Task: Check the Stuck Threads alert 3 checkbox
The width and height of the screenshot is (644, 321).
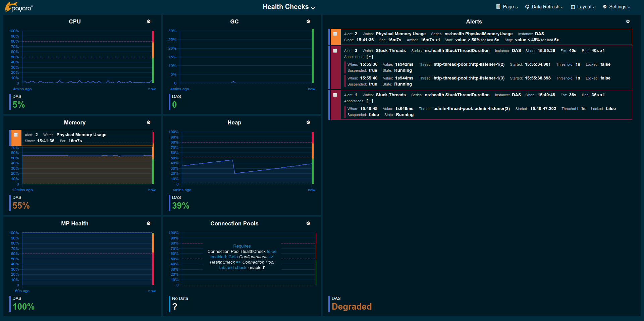Action: pos(335,51)
